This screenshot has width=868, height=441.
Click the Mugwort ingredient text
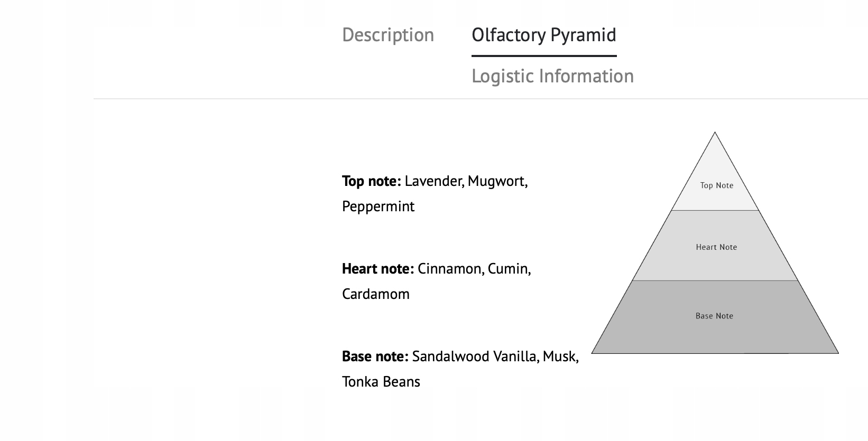(x=497, y=181)
